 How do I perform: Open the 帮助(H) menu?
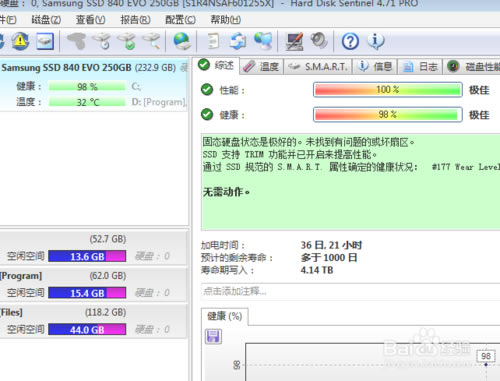pos(225,20)
